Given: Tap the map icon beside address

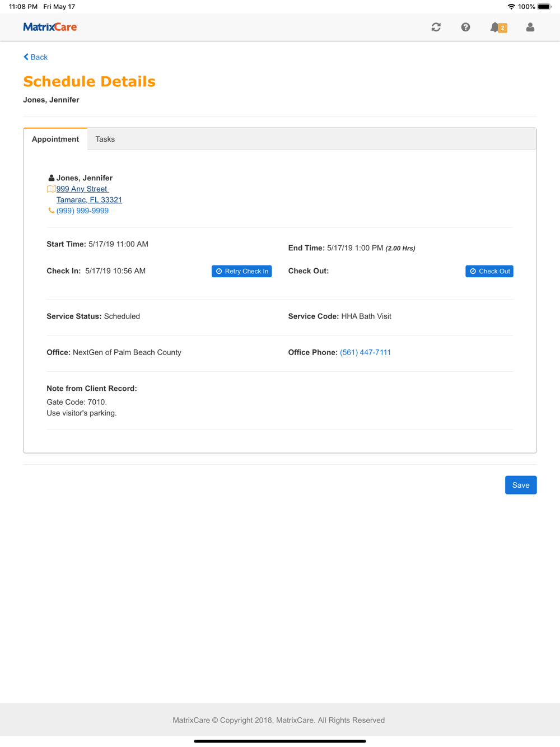Looking at the screenshot, I should tap(51, 189).
